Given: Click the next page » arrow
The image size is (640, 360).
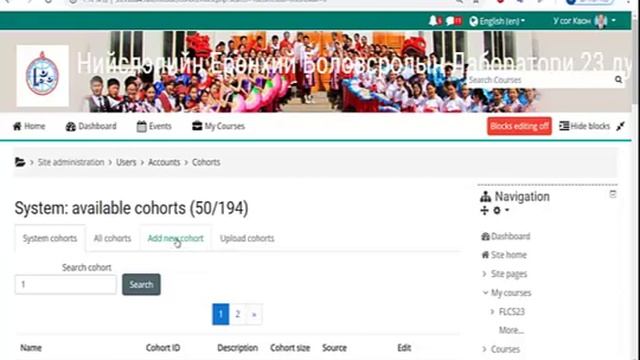Looking at the screenshot, I should coord(254,314).
